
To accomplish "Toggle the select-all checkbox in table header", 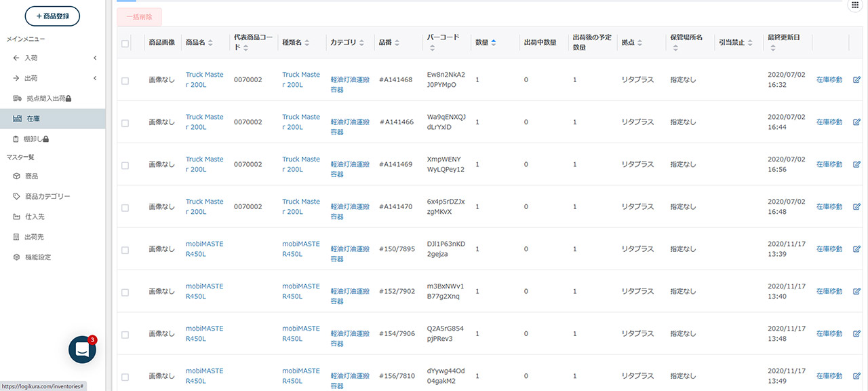I will click(x=125, y=43).
